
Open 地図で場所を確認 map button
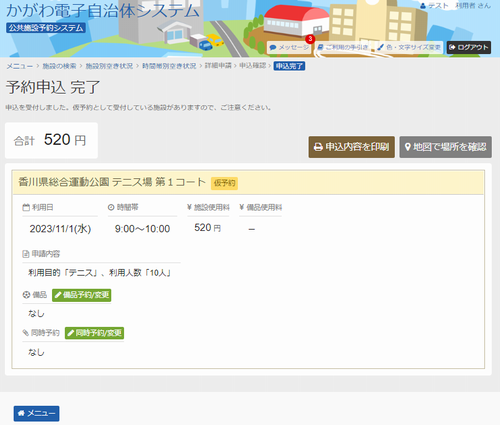[446, 147]
